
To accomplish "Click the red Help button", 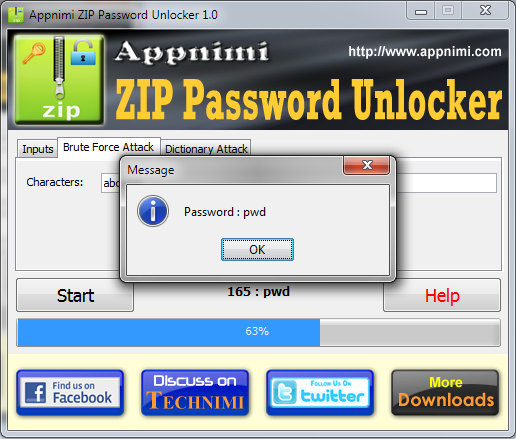I will (x=442, y=295).
